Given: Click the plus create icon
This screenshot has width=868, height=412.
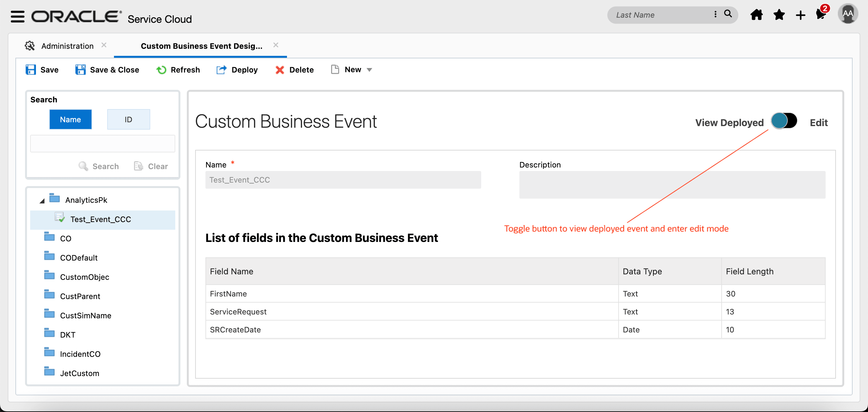Looking at the screenshot, I should [800, 15].
